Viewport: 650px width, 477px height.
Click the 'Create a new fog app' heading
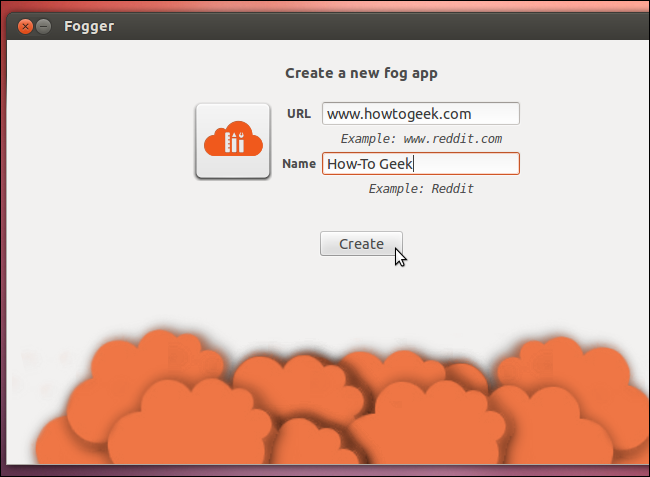pyautogui.click(x=361, y=73)
